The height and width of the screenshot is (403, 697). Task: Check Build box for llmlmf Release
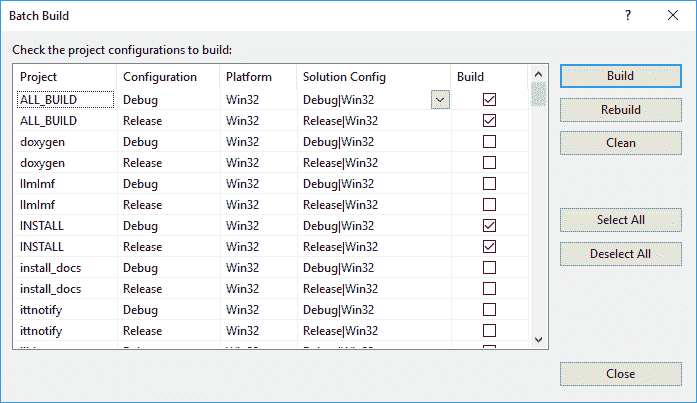click(489, 204)
